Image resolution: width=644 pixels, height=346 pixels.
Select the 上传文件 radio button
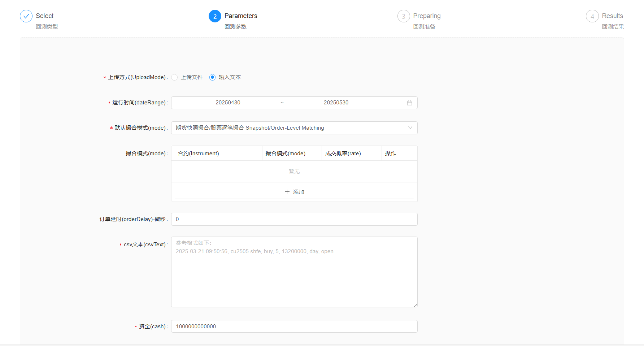175,77
